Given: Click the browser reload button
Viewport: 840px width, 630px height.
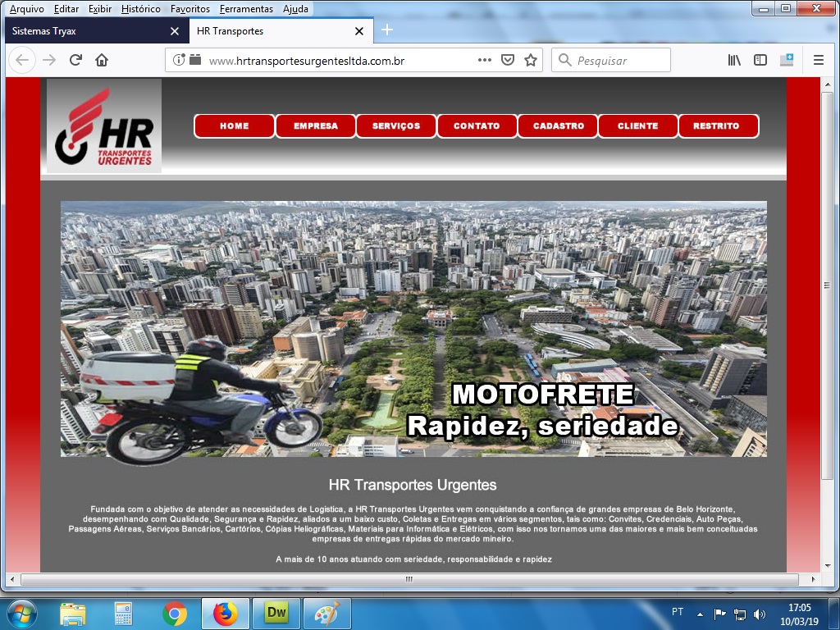Looking at the screenshot, I should [x=75, y=60].
